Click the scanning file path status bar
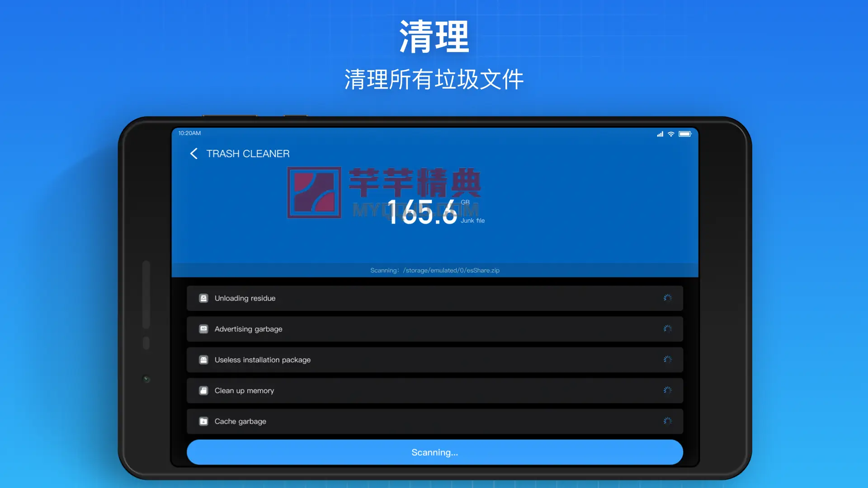This screenshot has width=868, height=488. click(x=434, y=270)
